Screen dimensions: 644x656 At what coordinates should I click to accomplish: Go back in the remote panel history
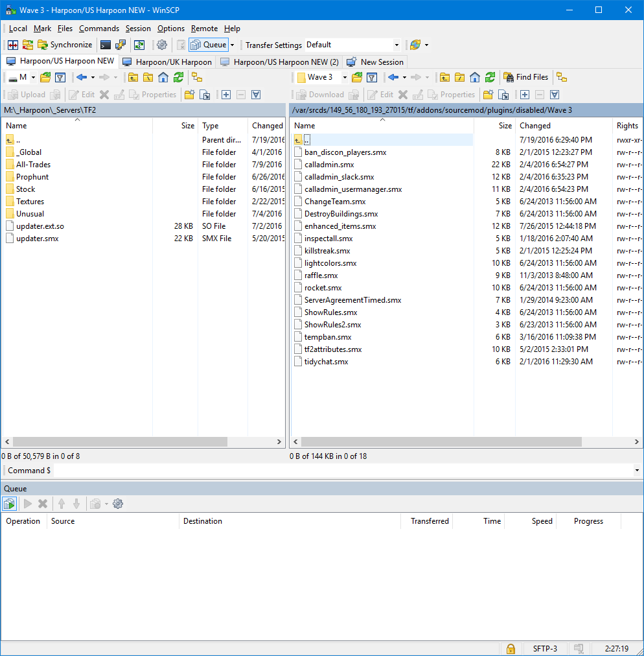pyautogui.click(x=393, y=77)
